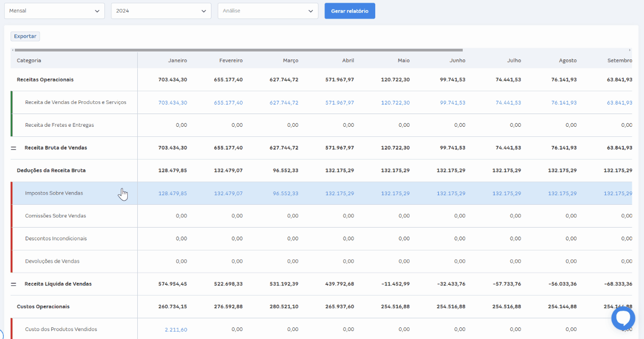Open Janeiro value for Impostos Sobre Vendas
This screenshot has width=644, height=339.
172,194
